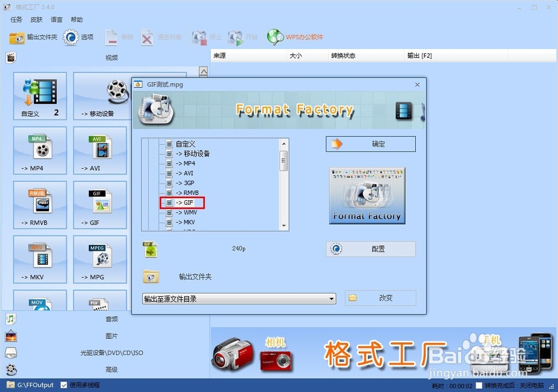Open the 帮助 menu

pyautogui.click(x=77, y=19)
